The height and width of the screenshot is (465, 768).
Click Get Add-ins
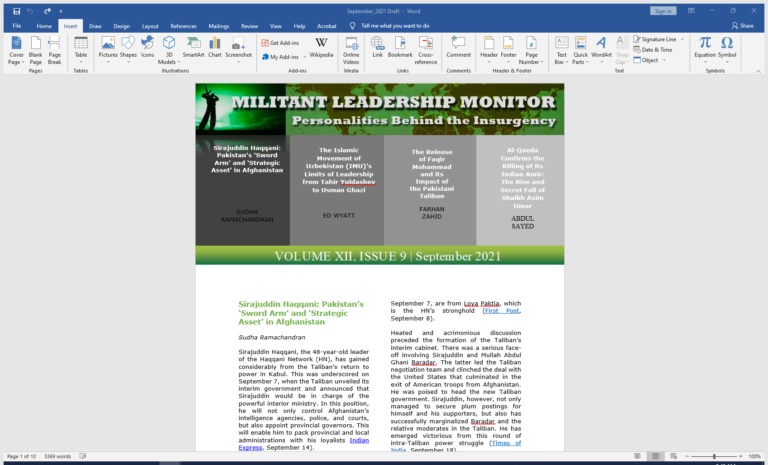(x=280, y=43)
